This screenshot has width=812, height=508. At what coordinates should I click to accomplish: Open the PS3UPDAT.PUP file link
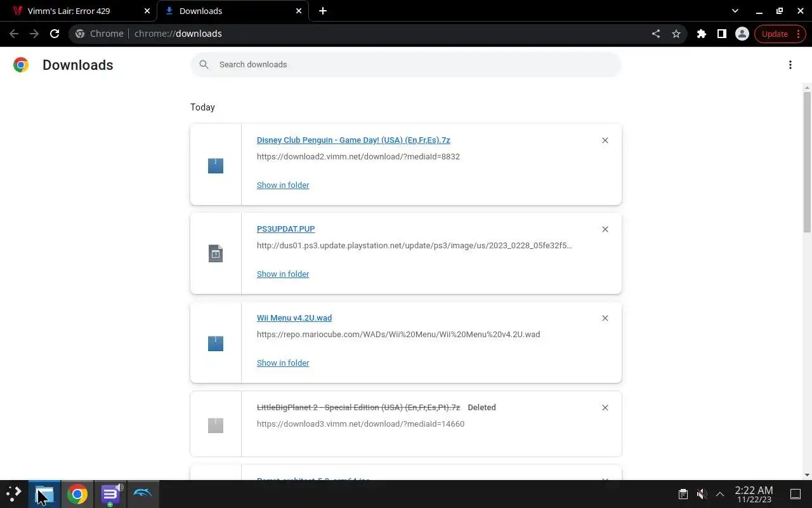click(285, 229)
